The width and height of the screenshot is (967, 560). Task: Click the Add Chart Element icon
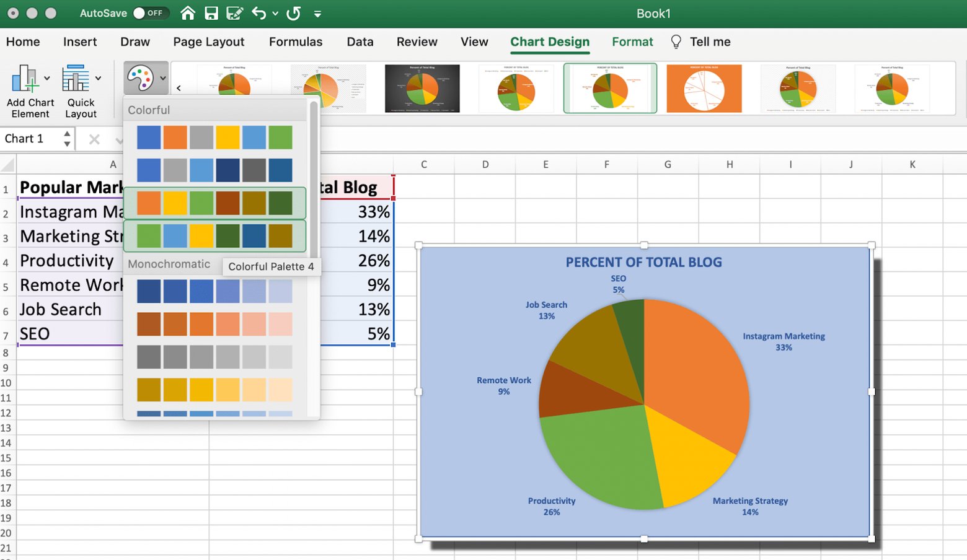(25, 79)
